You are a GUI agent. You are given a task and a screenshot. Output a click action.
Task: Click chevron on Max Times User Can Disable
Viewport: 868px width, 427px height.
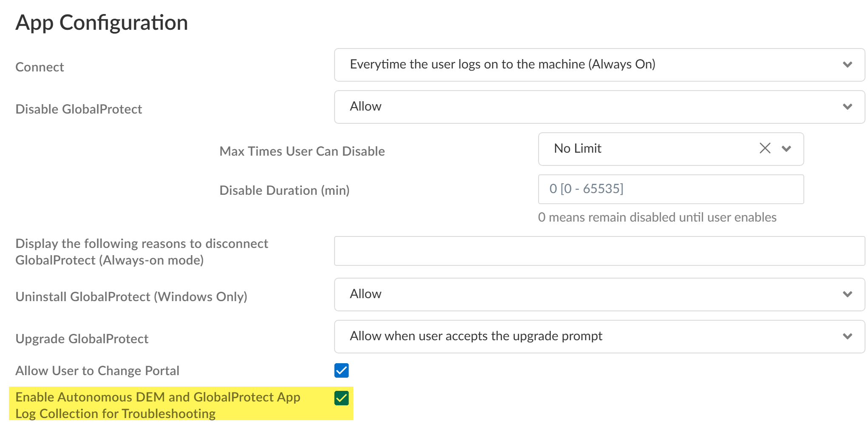click(x=786, y=149)
